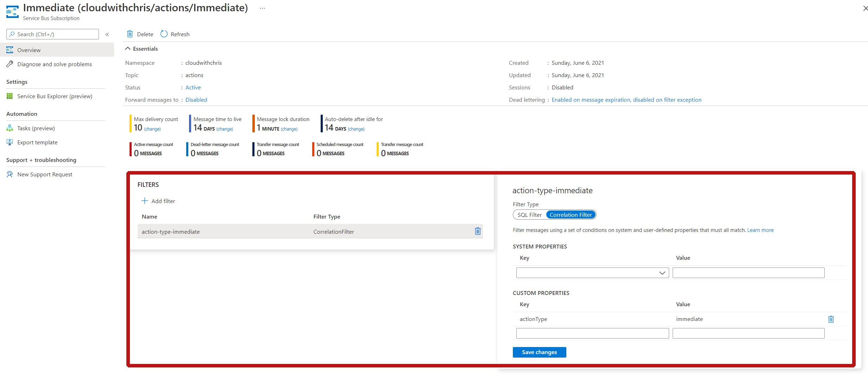Image resolution: width=868 pixels, height=378 pixels.
Task: Open Tasks (preview) under Automation
Action: [x=36, y=128]
